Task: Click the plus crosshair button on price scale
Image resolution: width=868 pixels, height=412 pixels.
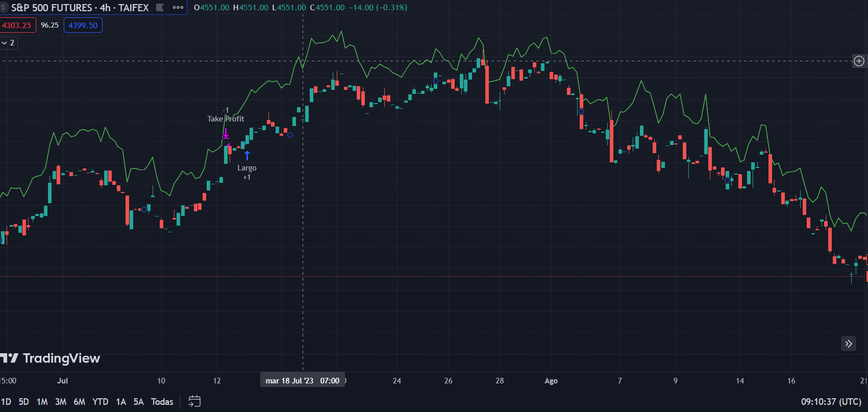Action: click(859, 61)
